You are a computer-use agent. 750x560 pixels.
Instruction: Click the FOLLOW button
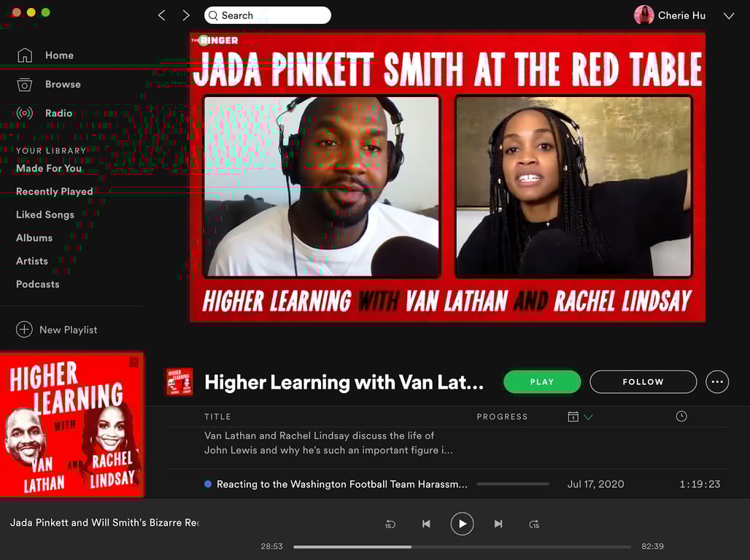click(643, 381)
